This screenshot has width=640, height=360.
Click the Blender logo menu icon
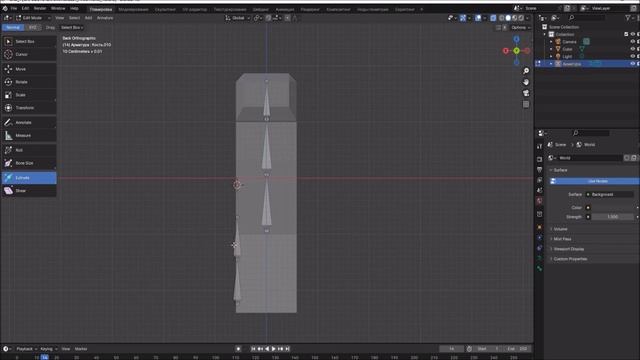click(5, 8)
